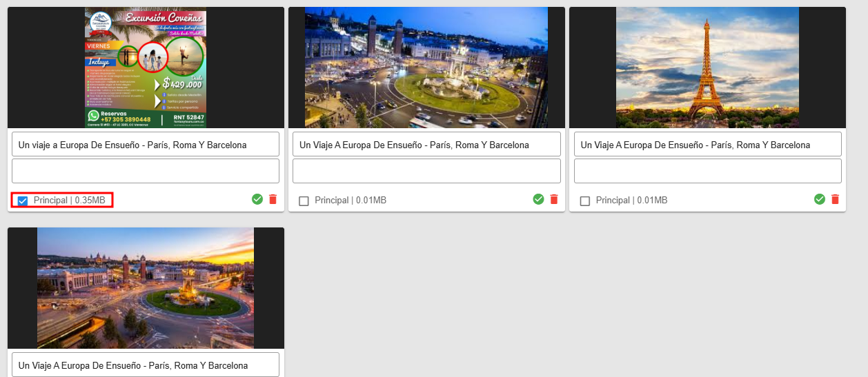Click green checkmark on Eiffel Tower card
868x377 pixels.
[x=820, y=199]
